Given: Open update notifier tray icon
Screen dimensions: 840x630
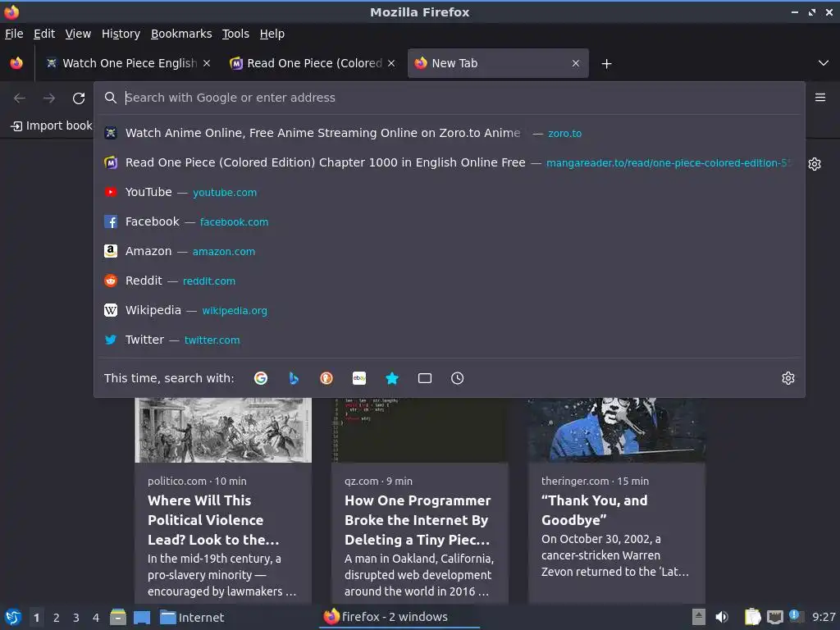Looking at the screenshot, I should 796,616.
